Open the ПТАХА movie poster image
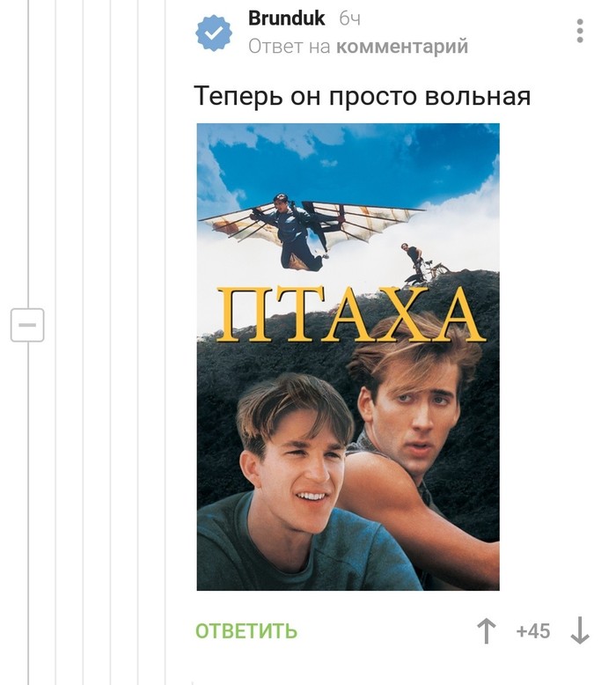This screenshot has width=616, height=685. tap(348, 357)
